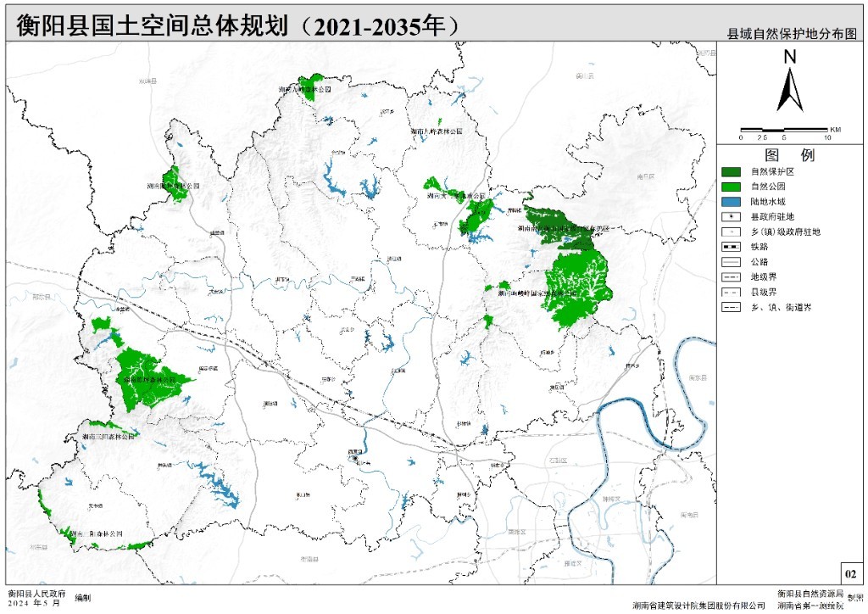Click the 地级界 boundary legend symbol
The height and width of the screenshot is (614, 868).
click(x=731, y=277)
